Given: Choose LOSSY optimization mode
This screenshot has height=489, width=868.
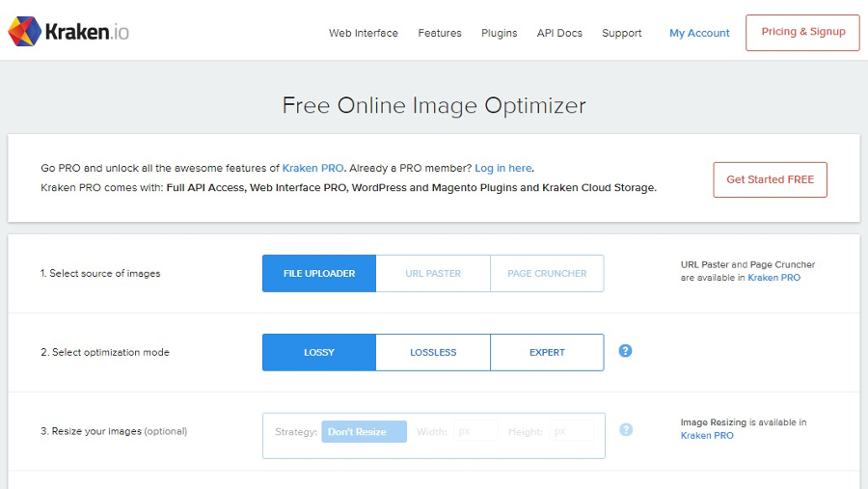Looking at the screenshot, I should pyautogui.click(x=319, y=352).
